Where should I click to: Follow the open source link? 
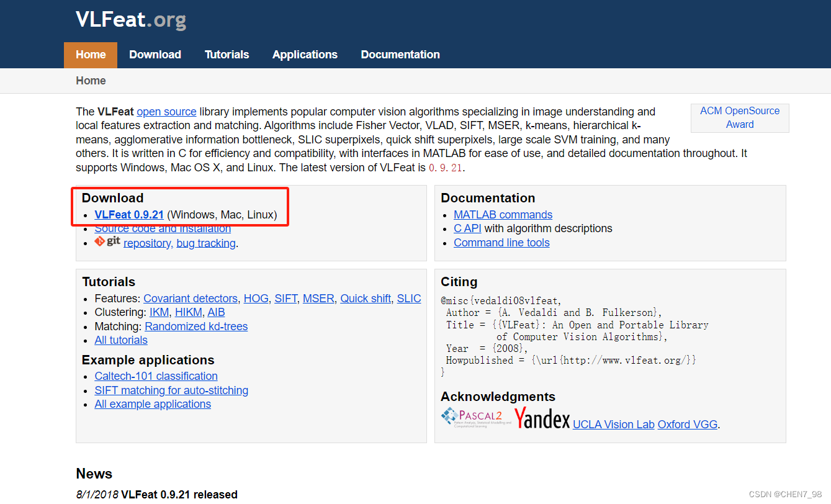tap(166, 112)
